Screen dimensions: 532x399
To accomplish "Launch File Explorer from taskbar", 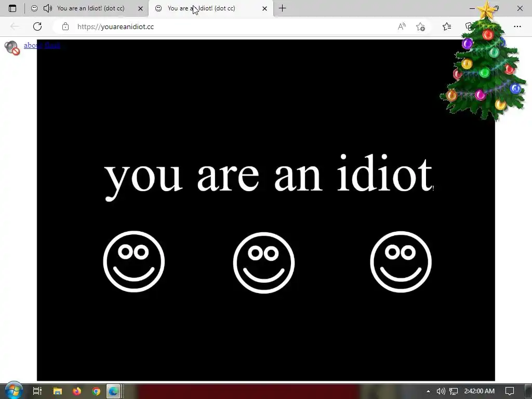I will point(58,391).
